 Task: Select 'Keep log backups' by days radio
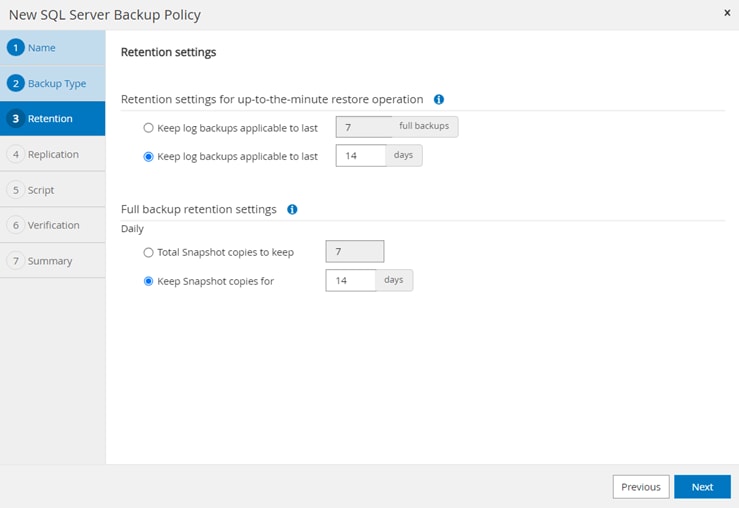(x=148, y=156)
